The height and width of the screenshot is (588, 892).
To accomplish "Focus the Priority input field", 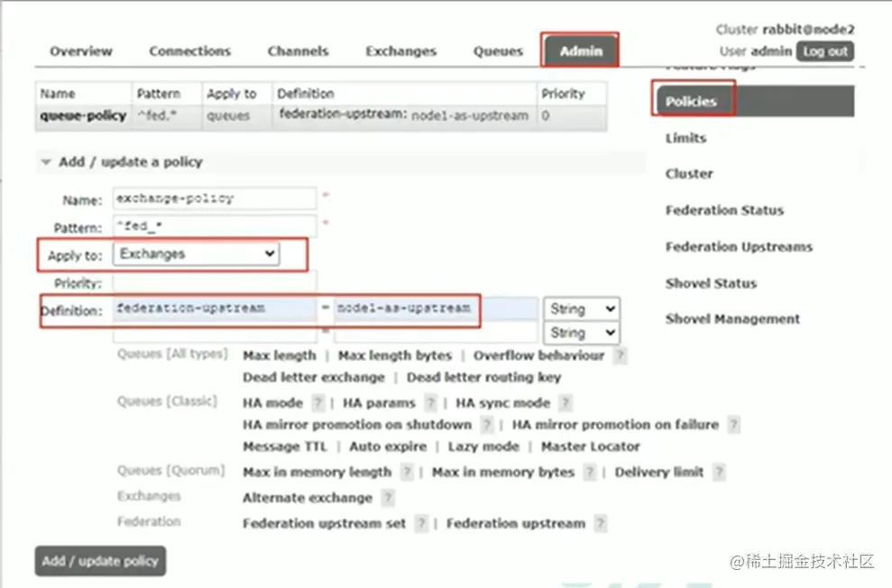I will pos(215,282).
